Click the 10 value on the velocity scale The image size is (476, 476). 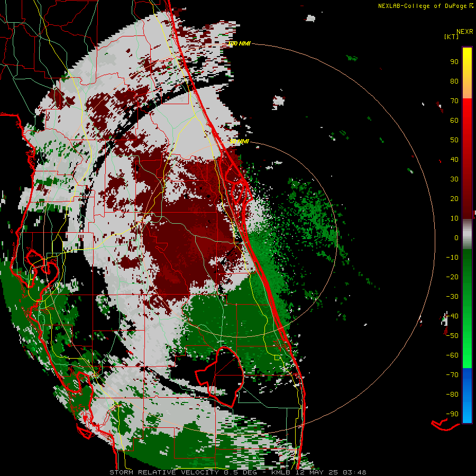point(454,218)
